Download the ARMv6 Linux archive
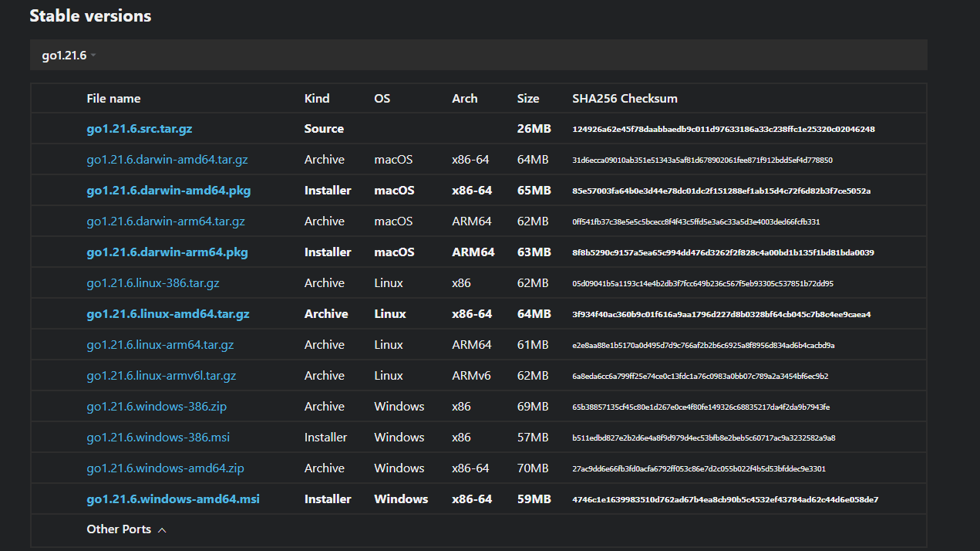980x551 pixels. (160, 375)
